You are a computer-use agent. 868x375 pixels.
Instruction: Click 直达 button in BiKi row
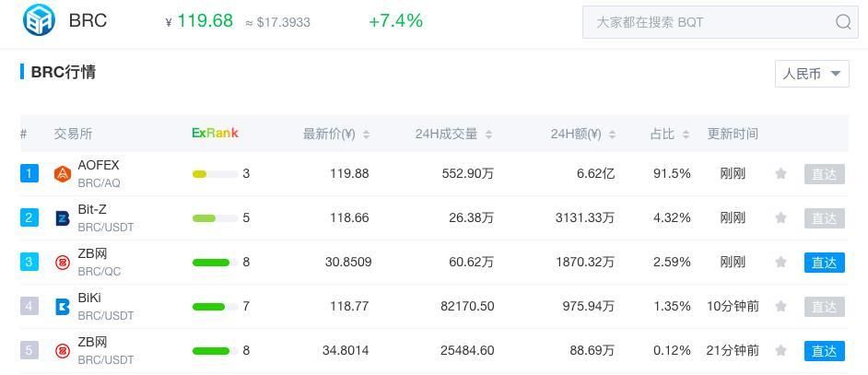click(825, 307)
